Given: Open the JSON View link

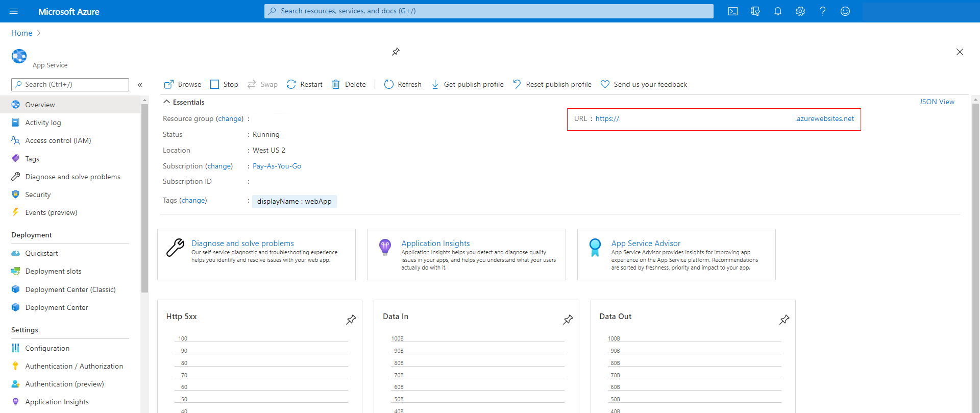Looking at the screenshot, I should point(937,102).
